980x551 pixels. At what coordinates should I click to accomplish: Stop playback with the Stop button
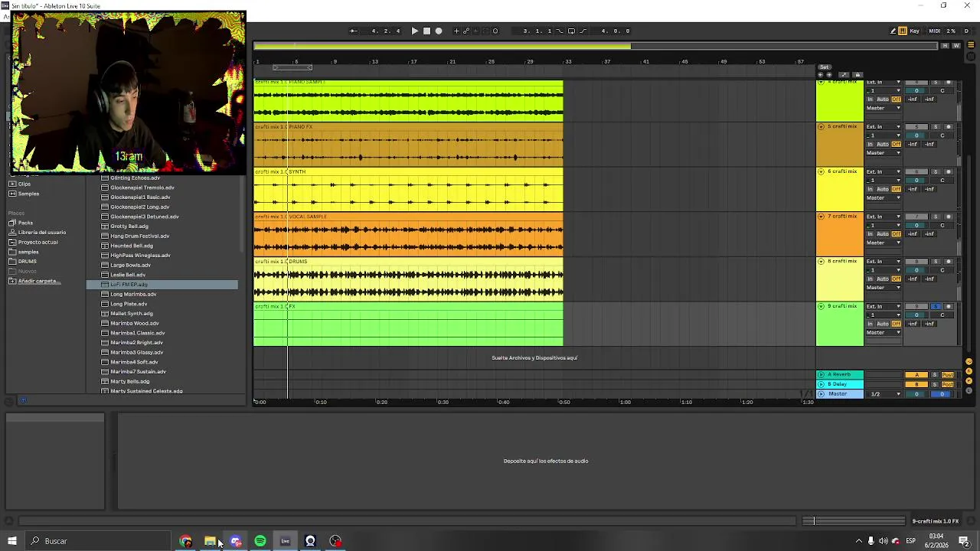[x=426, y=31]
